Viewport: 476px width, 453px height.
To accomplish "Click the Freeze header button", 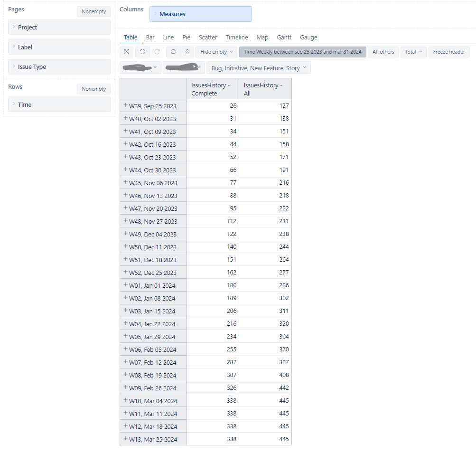I will 448,52.
